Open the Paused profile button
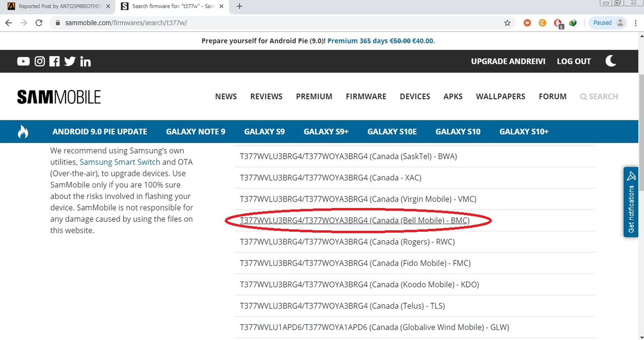Screen dimensions: 644x340 (608, 23)
